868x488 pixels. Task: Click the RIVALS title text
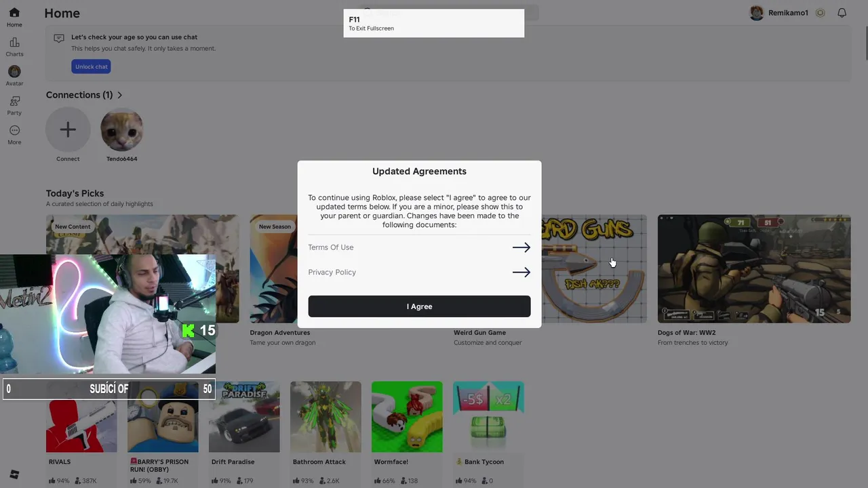tap(60, 462)
